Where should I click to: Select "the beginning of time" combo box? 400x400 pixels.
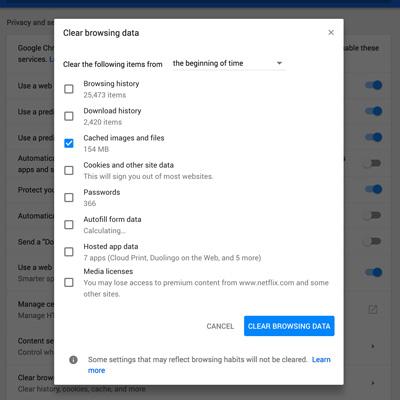click(x=228, y=63)
